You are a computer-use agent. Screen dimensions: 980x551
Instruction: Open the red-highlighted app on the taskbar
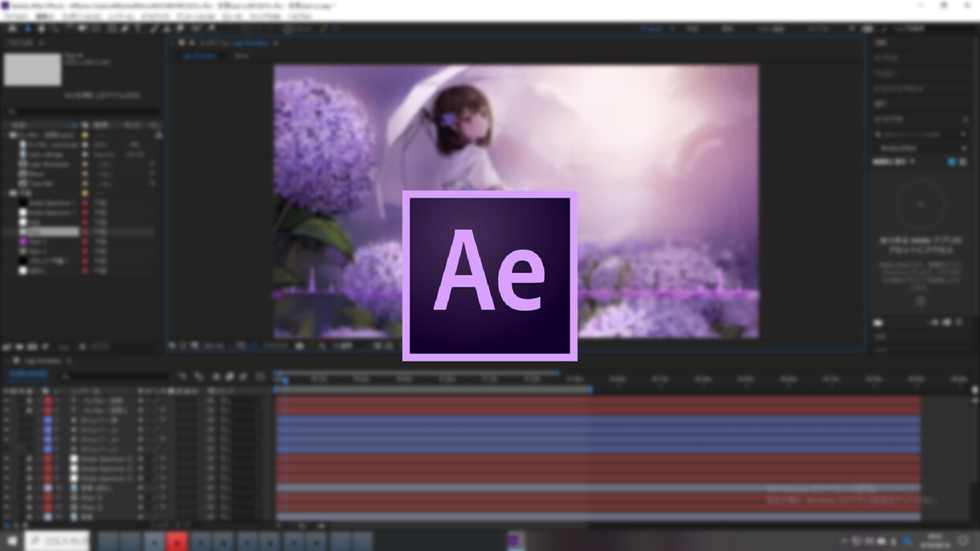pos(177,541)
